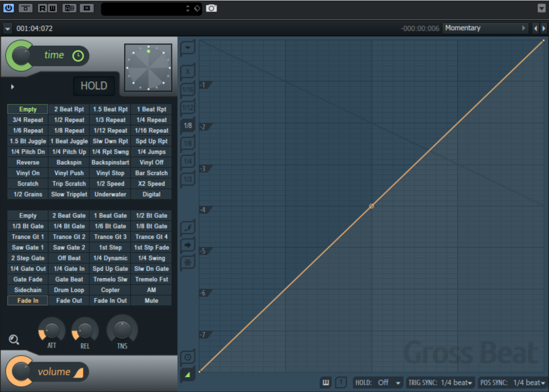This screenshot has width=549, height=392.
Task: Click the minimize-to-titlebar icon in top toolbar
Action: [25, 8]
